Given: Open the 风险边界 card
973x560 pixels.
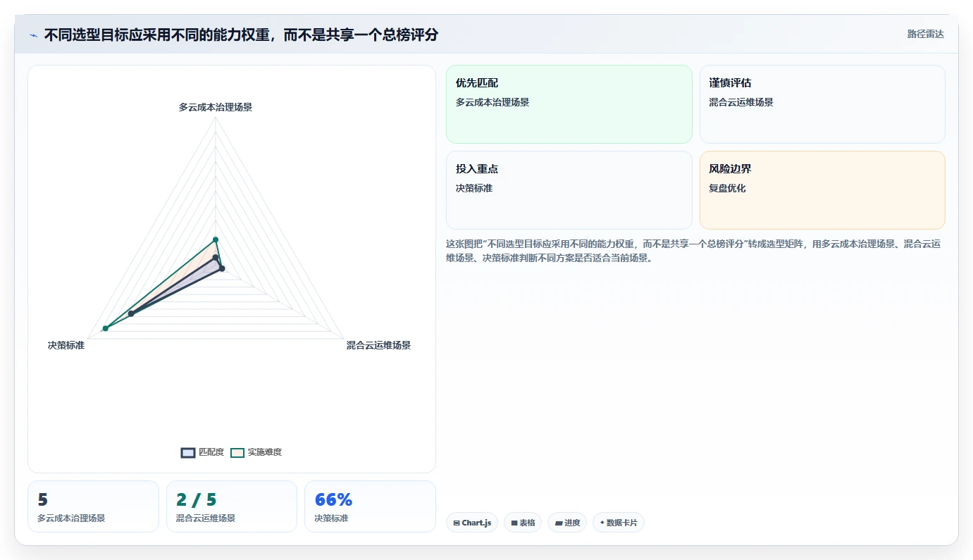Looking at the screenshot, I should 822,190.
